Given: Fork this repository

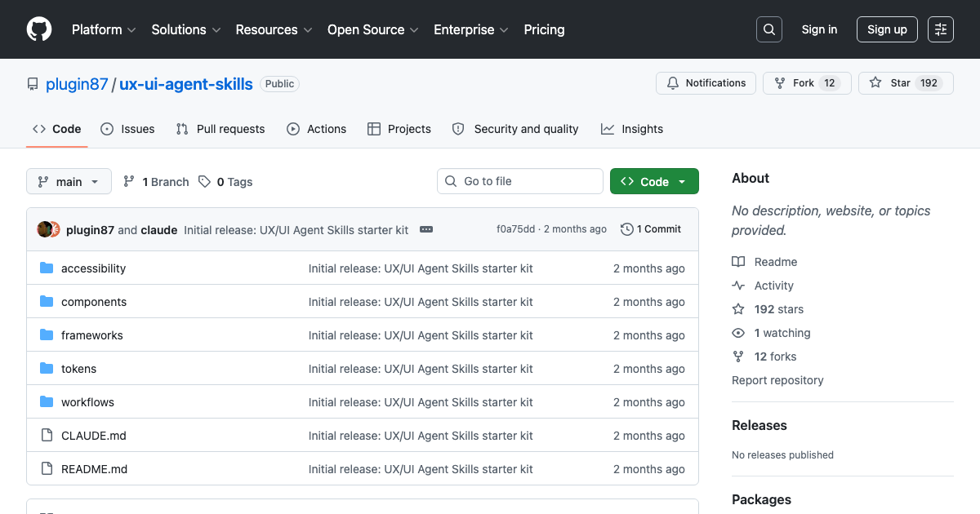Looking at the screenshot, I should click(807, 83).
